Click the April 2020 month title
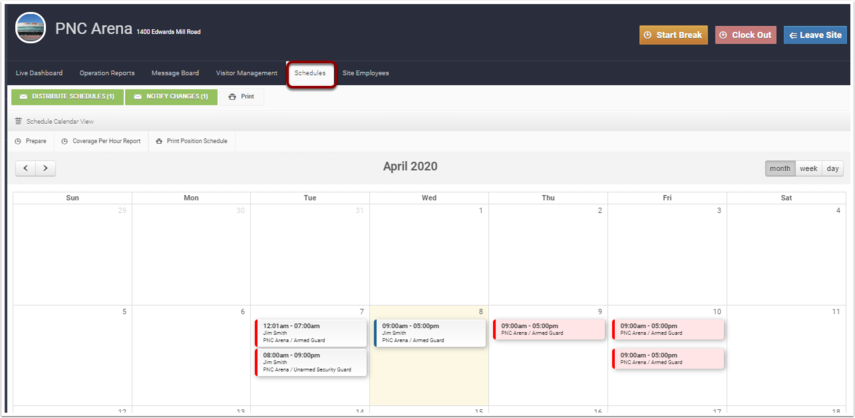Screen dimensions: 855x418 coord(410,167)
